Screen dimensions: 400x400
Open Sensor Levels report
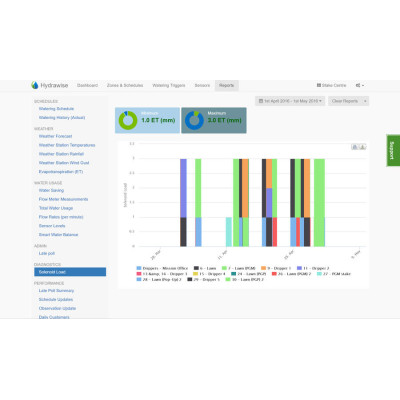point(52,226)
